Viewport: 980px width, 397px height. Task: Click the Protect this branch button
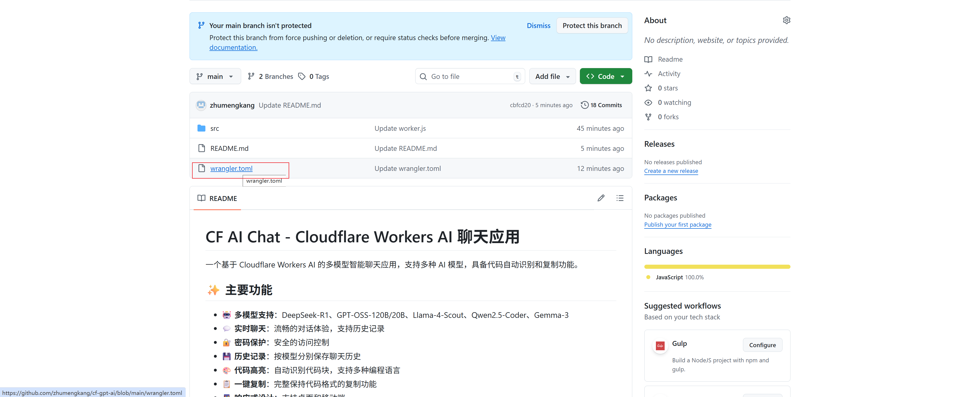click(592, 25)
